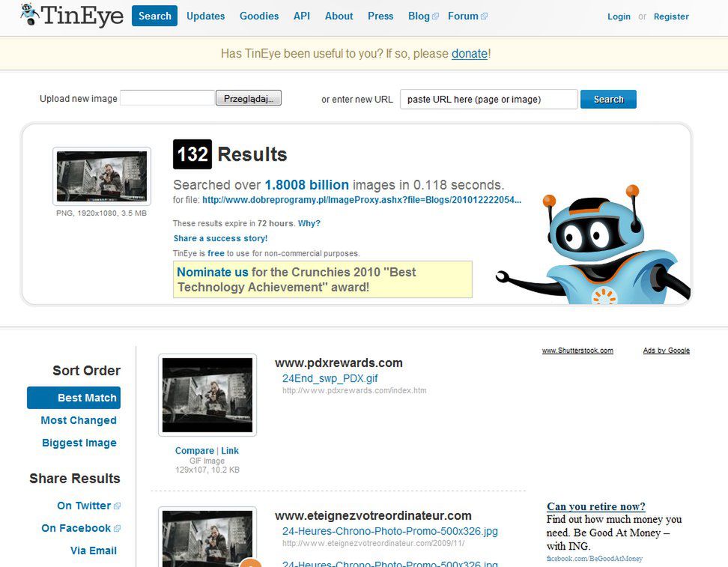The image size is (728, 567).
Task: Click the searched image thumbnail
Action: click(102, 176)
